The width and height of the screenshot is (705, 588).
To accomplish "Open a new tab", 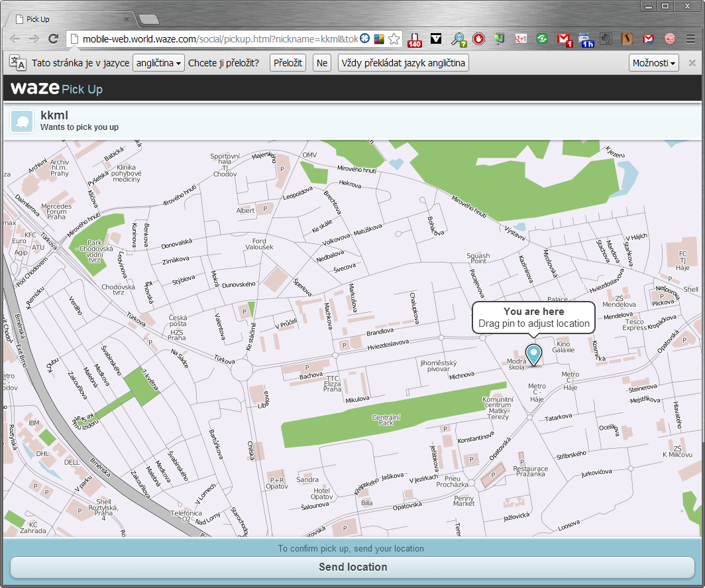I will coord(149,19).
